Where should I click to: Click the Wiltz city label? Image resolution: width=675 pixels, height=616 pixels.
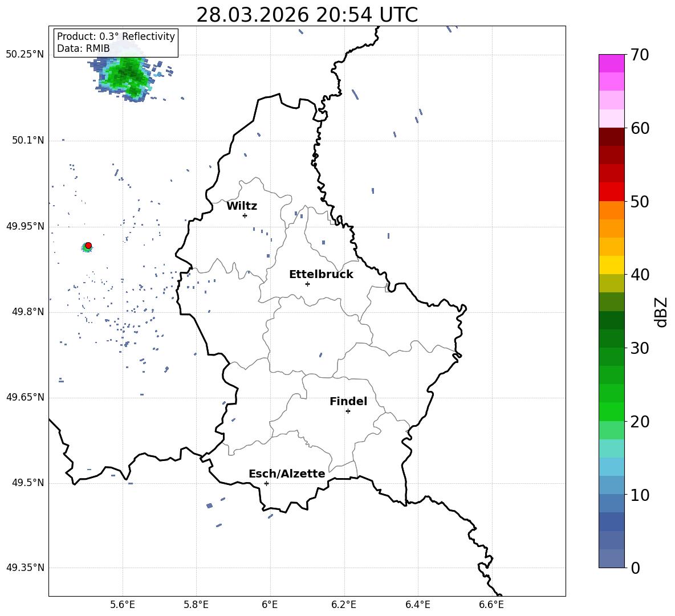[x=242, y=206]
